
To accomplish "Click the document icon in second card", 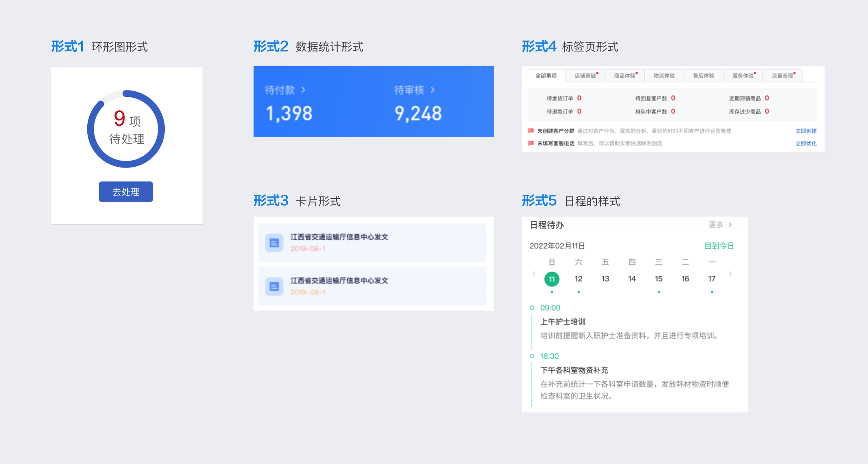I will pyautogui.click(x=274, y=287).
